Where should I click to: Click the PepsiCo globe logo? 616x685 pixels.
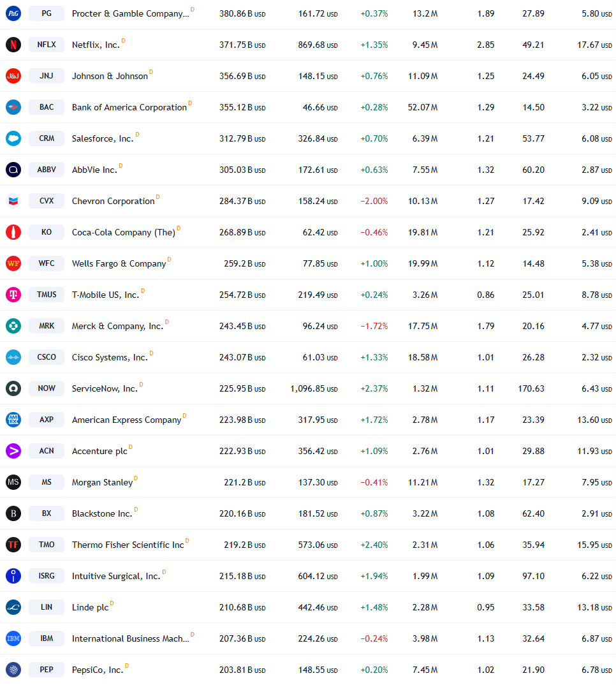click(13, 669)
